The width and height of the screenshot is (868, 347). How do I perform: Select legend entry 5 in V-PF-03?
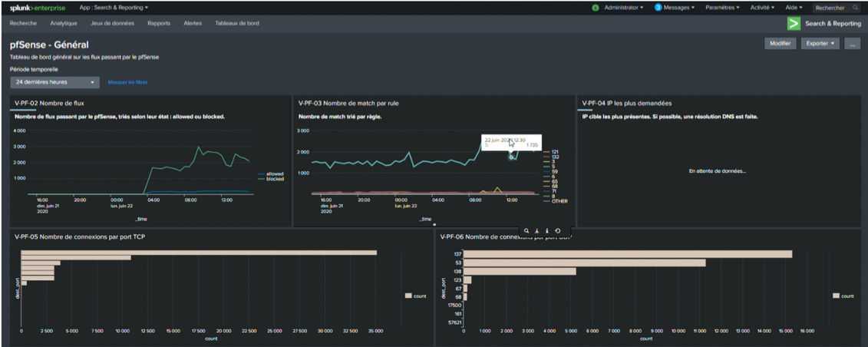548,167
